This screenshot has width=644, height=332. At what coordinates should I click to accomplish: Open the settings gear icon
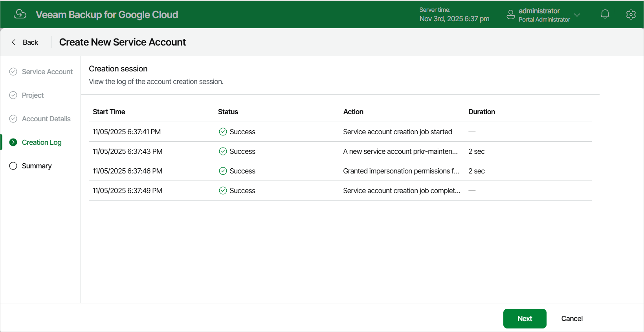[631, 15]
